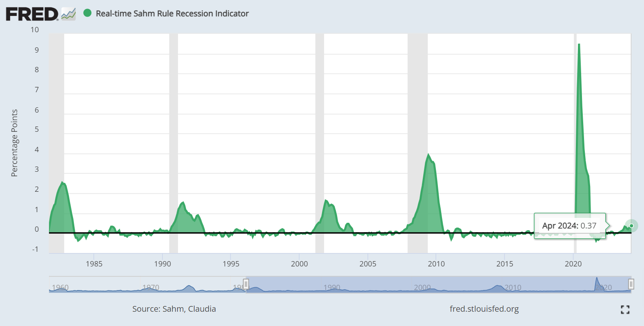The image size is (644, 326).
Task: Grab the right handle of the date range navigator
Action: click(631, 284)
